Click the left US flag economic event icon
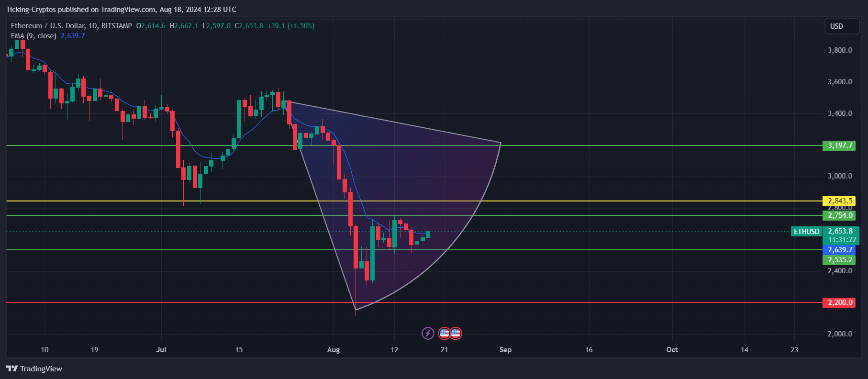Viewport: 868px width, 379px height. [444, 333]
